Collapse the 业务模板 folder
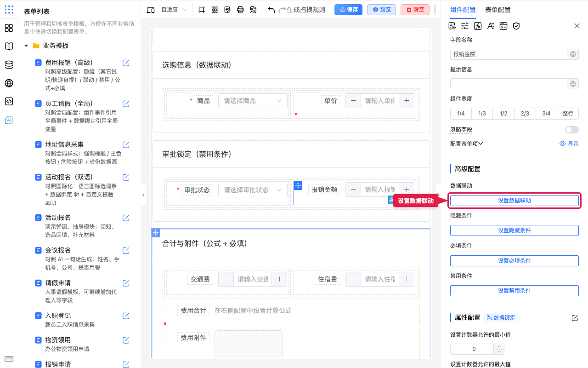The image size is (588, 368). [26, 46]
